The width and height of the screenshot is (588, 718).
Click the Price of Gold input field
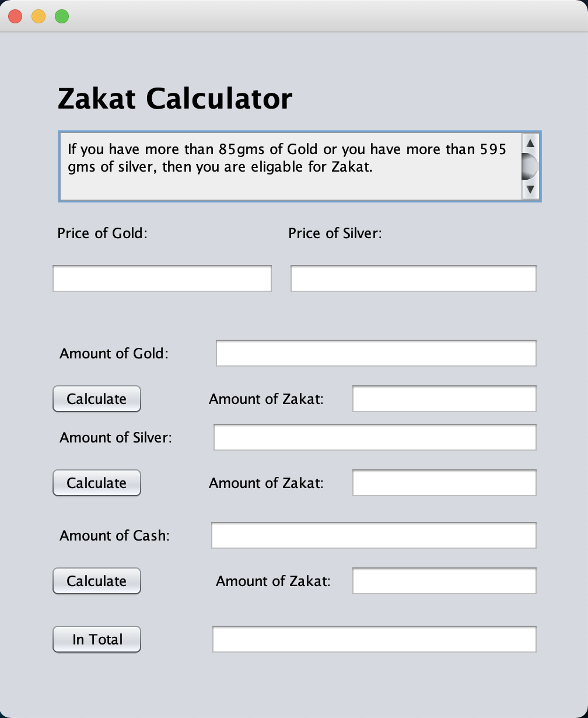pos(162,278)
